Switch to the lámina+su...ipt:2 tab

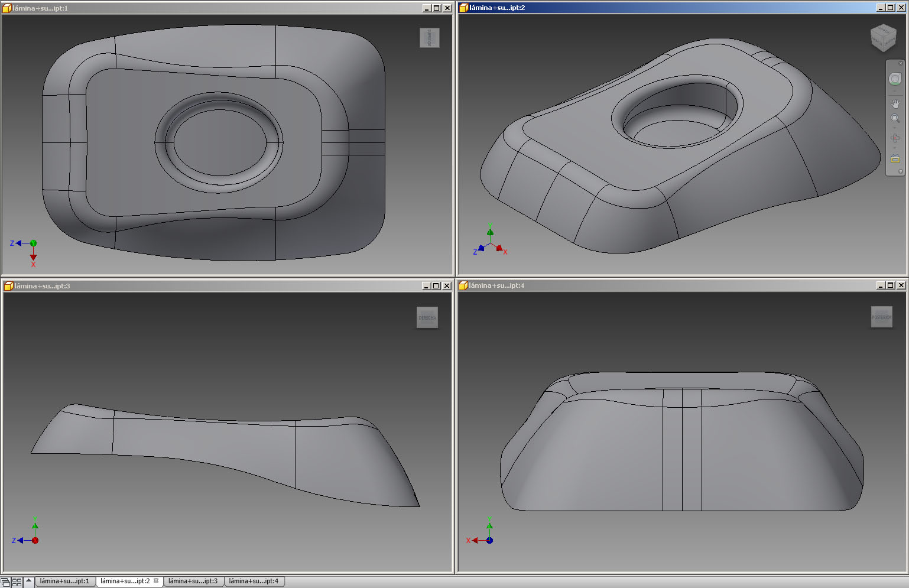pyautogui.click(x=125, y=581)
